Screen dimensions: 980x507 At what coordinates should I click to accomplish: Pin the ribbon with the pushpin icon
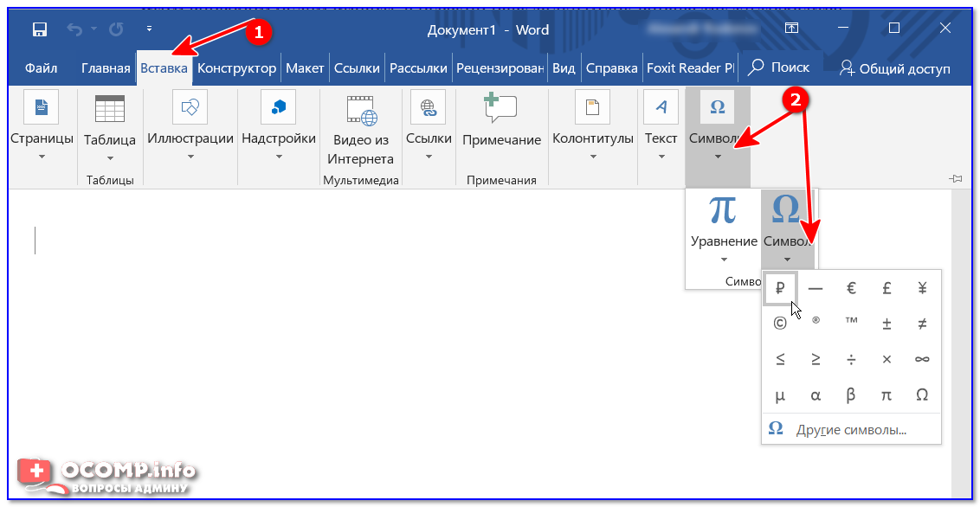pos(955,179)
